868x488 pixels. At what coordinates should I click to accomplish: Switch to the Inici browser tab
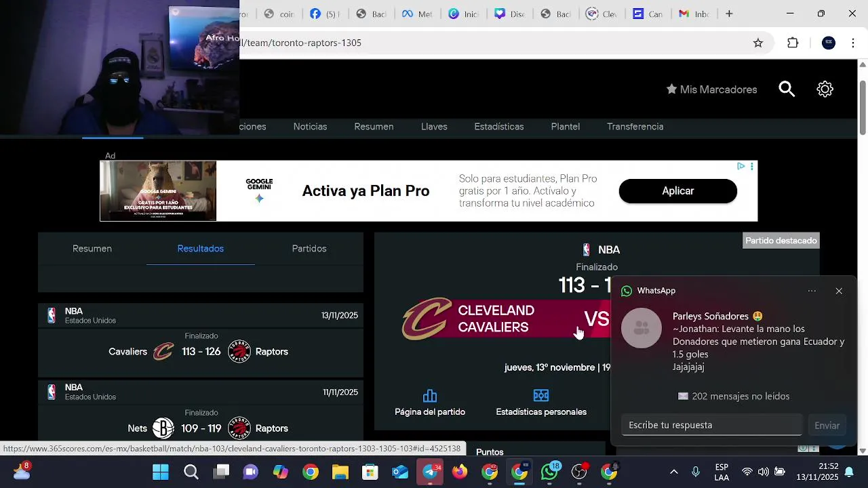pyautogui.click(x=462, y=14)
